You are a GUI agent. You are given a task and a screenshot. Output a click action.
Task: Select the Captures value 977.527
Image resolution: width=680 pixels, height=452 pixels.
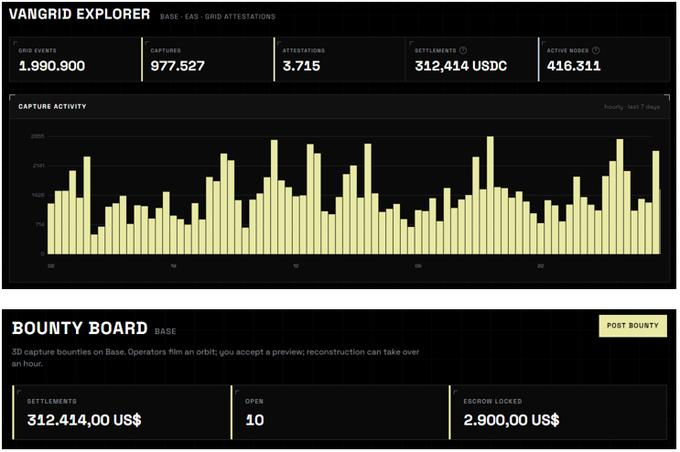tap(177, 66)
